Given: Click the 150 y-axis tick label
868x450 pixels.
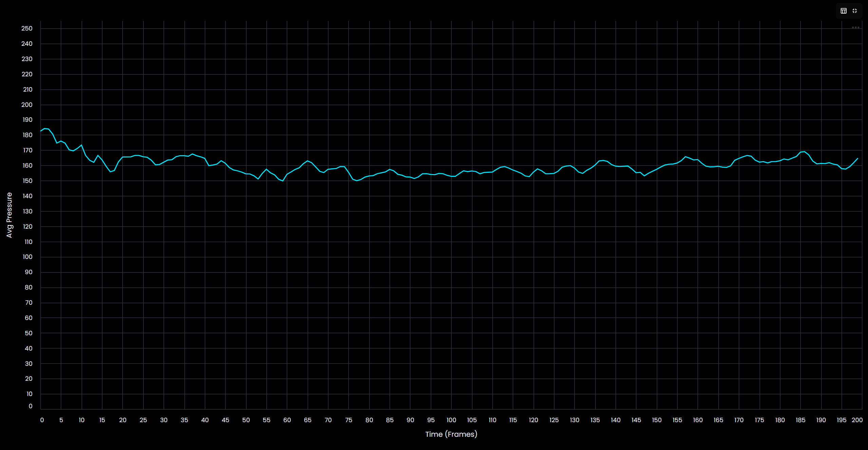Looking at the screenshot, I should 27,181.
